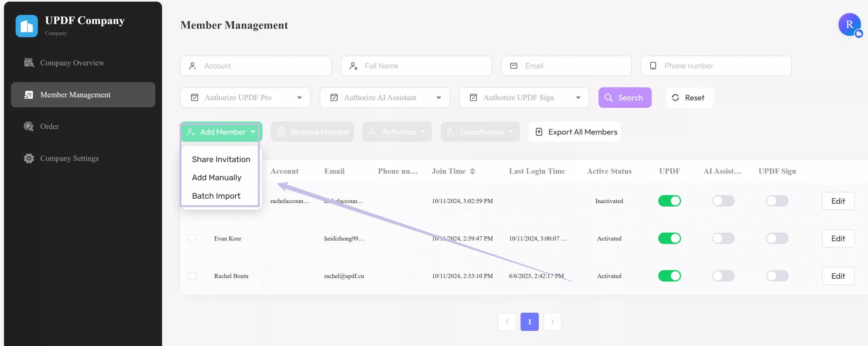868x346 pixels.
Task: Go to the previous page arrow
Action: (507, 322)
